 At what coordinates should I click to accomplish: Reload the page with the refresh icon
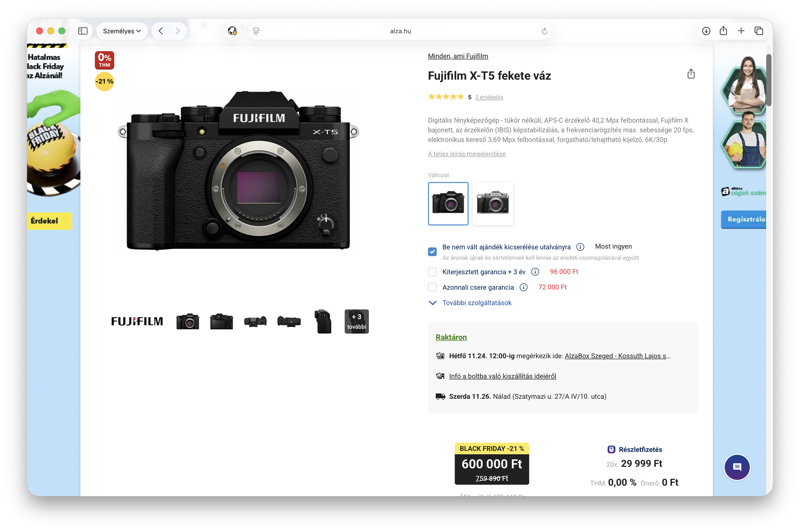coord(544,31)
